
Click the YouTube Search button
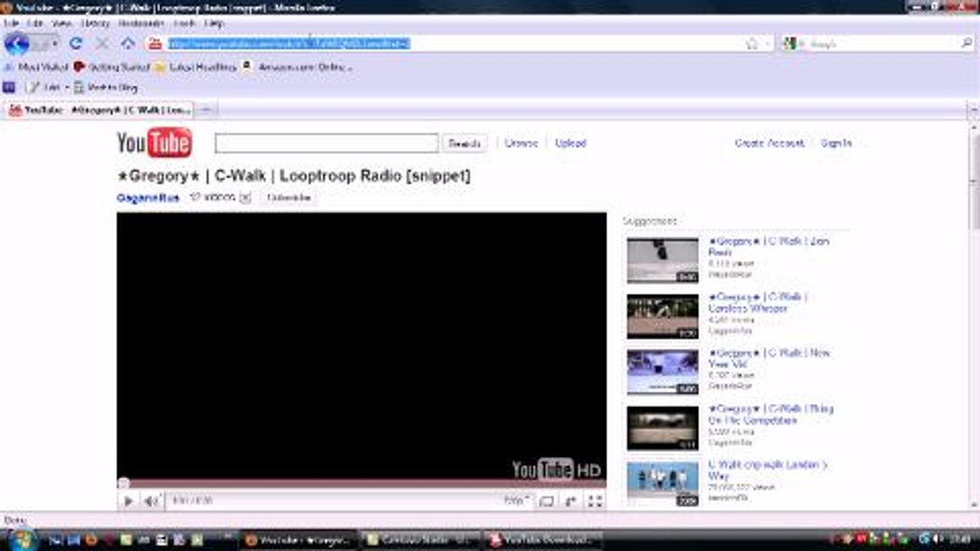(x=464, y=143)
